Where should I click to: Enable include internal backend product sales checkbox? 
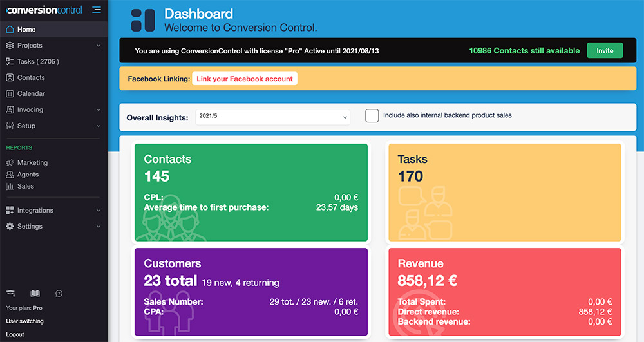click(372, 116)
